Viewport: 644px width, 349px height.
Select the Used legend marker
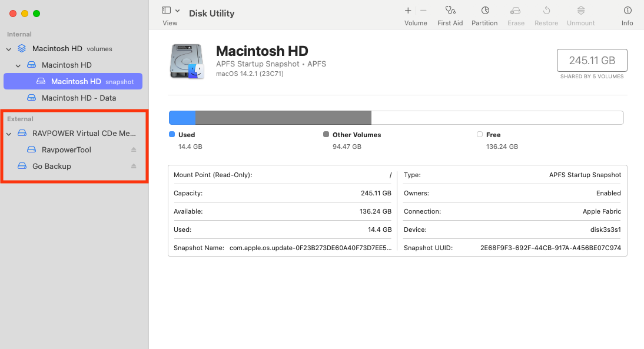(x=172, y=134)
